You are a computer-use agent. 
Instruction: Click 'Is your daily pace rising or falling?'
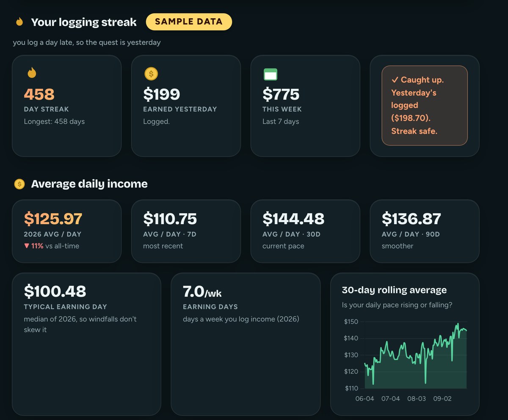click(x=397, y=305)
